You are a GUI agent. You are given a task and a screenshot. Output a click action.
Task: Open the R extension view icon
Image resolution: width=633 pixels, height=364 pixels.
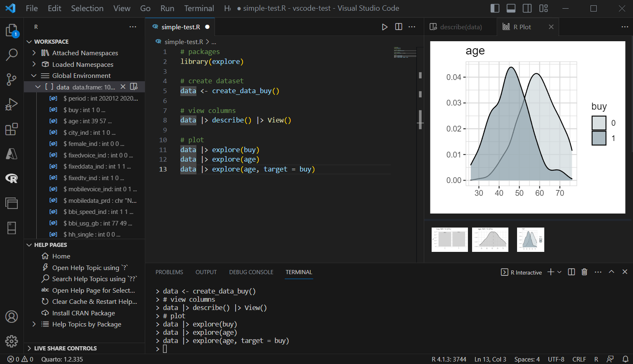coord(12,178)
